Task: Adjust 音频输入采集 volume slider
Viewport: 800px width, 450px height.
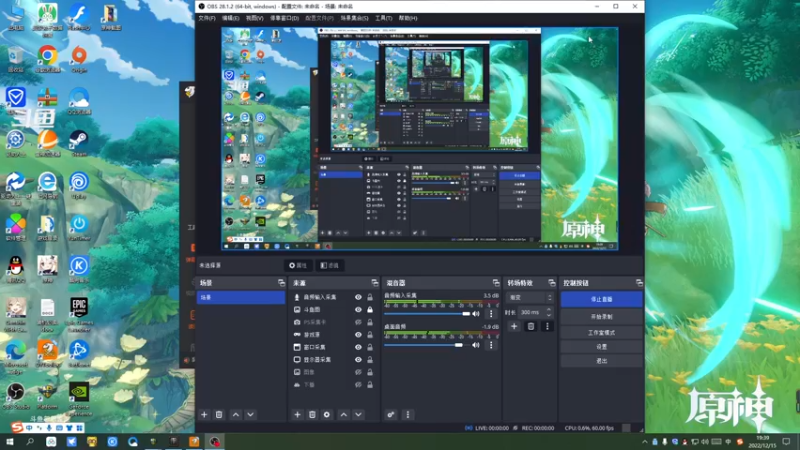Action: (427, 314)
